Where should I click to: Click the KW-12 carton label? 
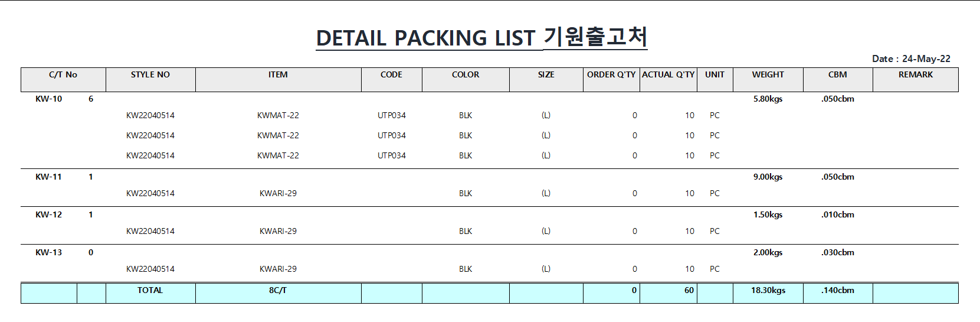point(48,214)
